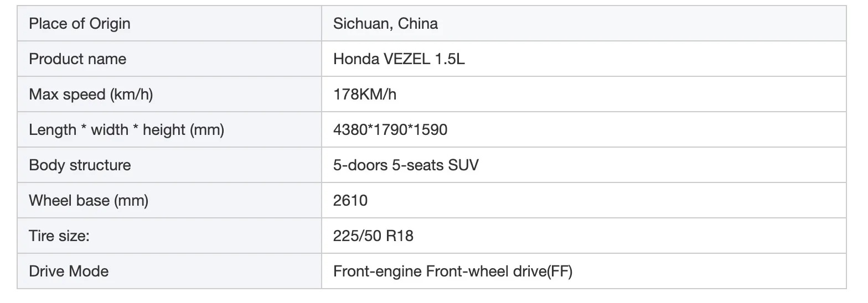Select the Product name label

click(x=77, y=59)
